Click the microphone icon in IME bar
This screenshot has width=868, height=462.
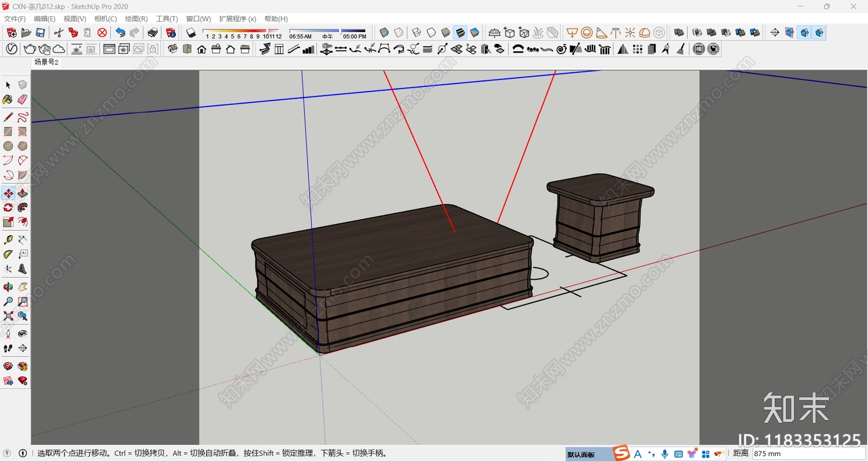tap(665, 454)
